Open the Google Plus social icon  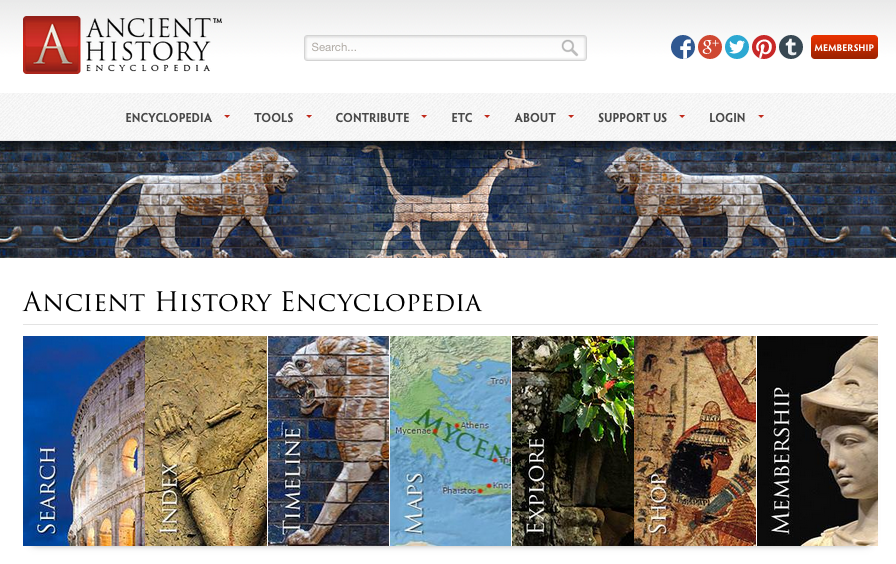point(710,47)
